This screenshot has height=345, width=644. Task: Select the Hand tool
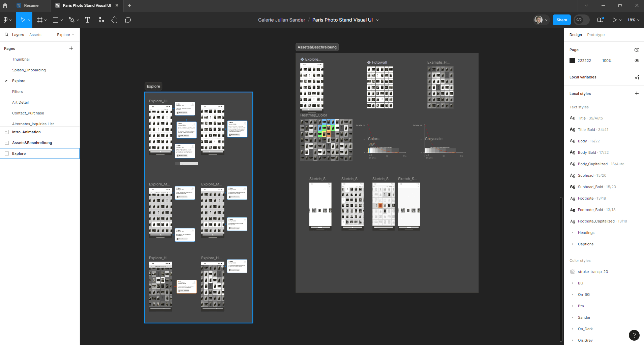(115, 20)
